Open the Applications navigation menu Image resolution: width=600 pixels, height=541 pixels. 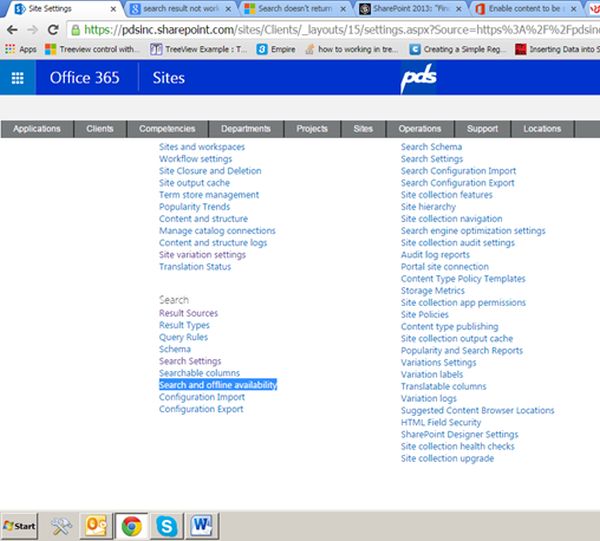point(37,129)
